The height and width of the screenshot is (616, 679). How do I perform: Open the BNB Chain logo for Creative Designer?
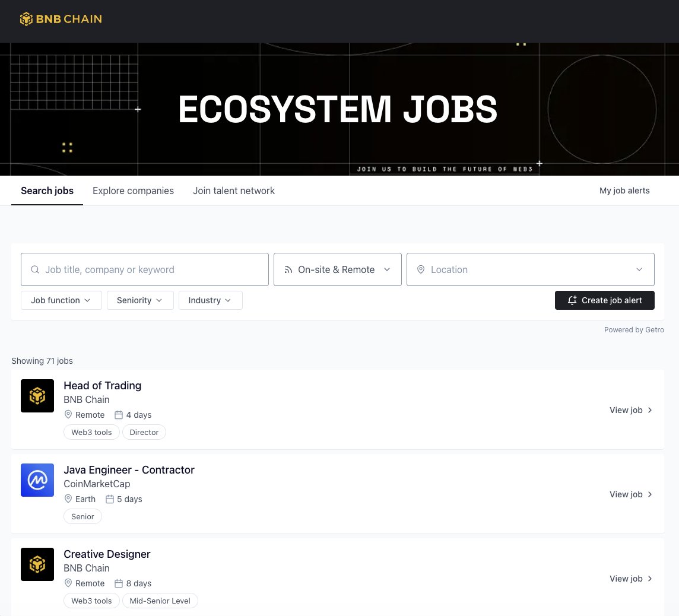click(x=37, y=564)
